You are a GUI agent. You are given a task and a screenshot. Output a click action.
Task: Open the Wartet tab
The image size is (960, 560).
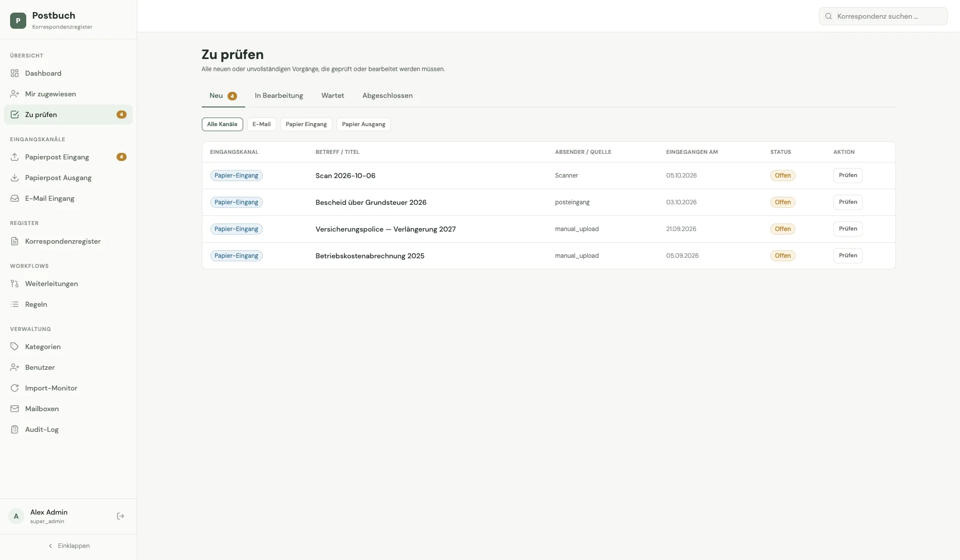tap(332, 95)
